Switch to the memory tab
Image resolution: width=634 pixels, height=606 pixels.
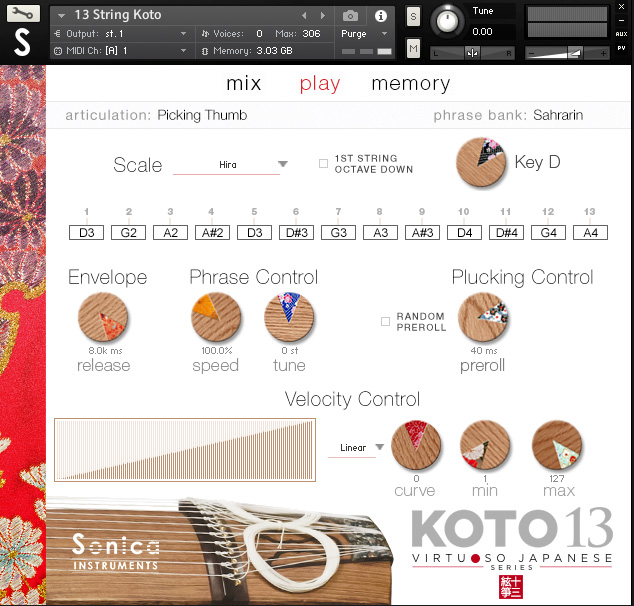410,83
